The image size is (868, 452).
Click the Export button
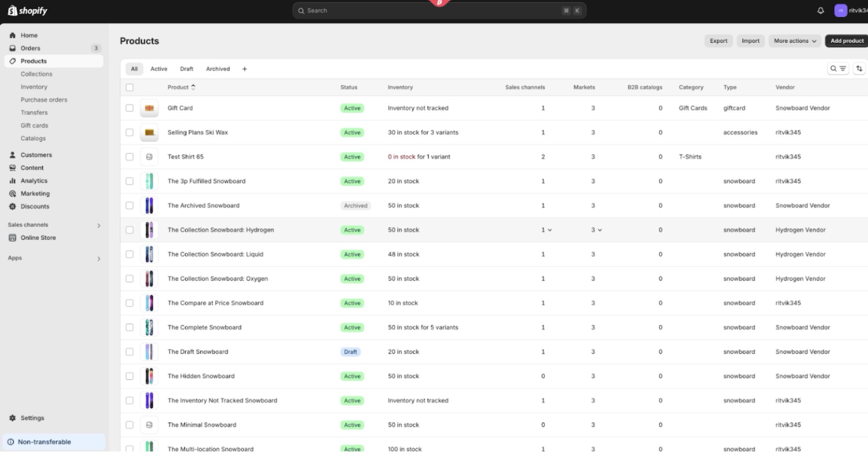[x=718, y=41]
